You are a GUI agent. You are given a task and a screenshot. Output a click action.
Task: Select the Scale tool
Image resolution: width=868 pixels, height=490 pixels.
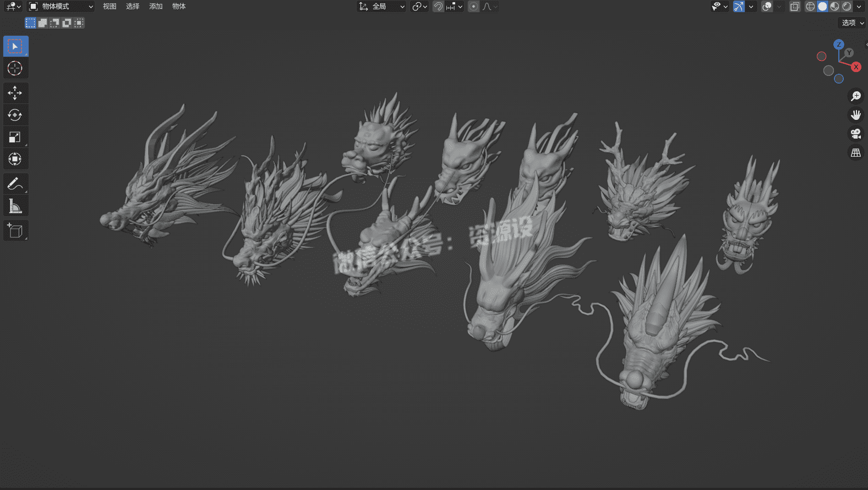pos(15,137)
